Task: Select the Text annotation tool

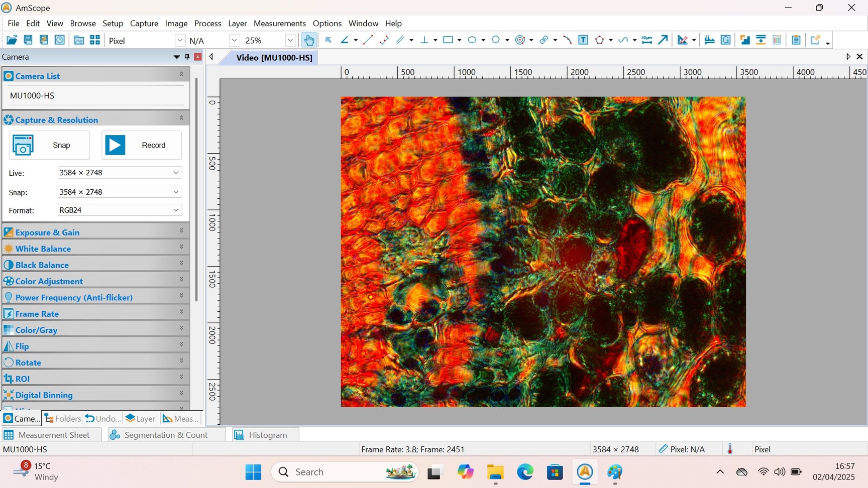Action: [583, 40]
